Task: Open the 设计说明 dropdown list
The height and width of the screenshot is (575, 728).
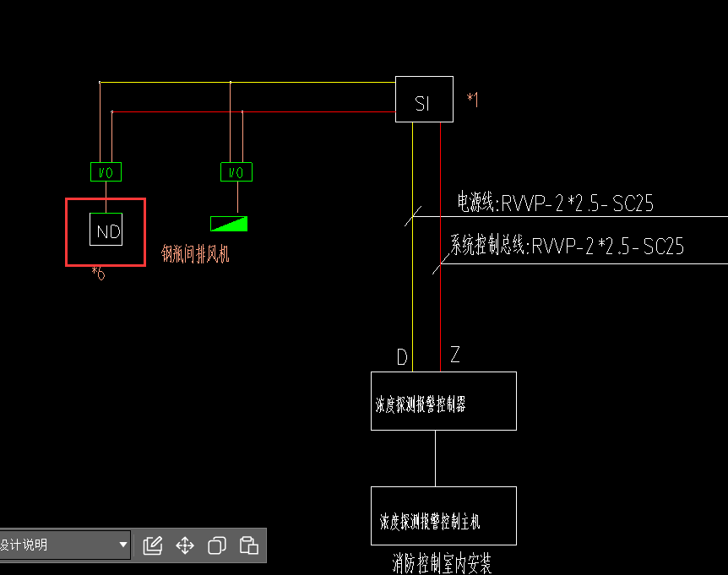Action: [x=64, y=545]
